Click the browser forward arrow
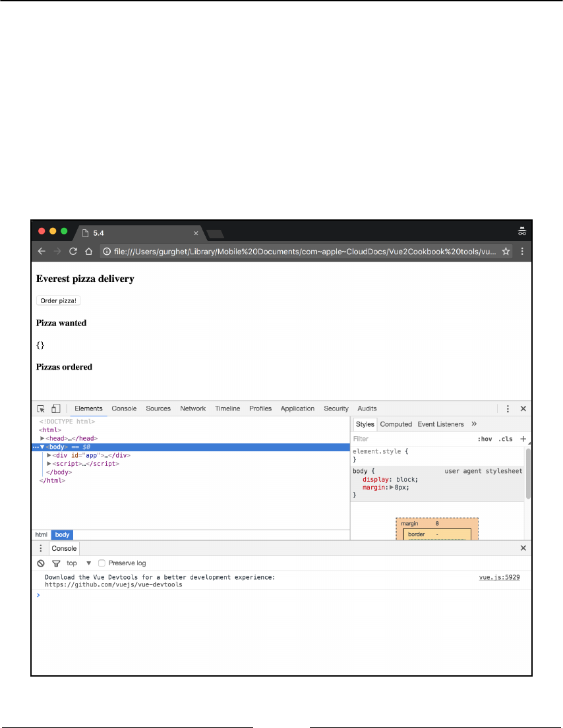This screenshot has width=563, height=728. [57, 251]
